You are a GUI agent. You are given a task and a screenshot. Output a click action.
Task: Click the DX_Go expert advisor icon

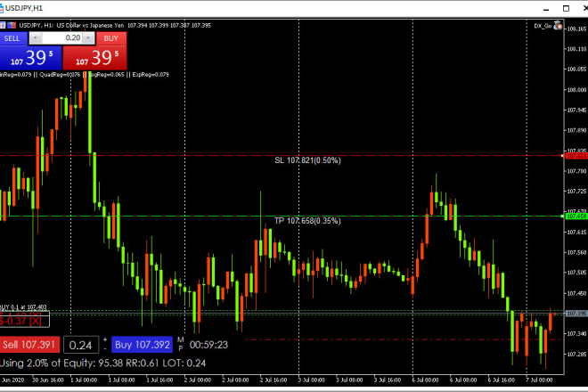tap(558, 26)
